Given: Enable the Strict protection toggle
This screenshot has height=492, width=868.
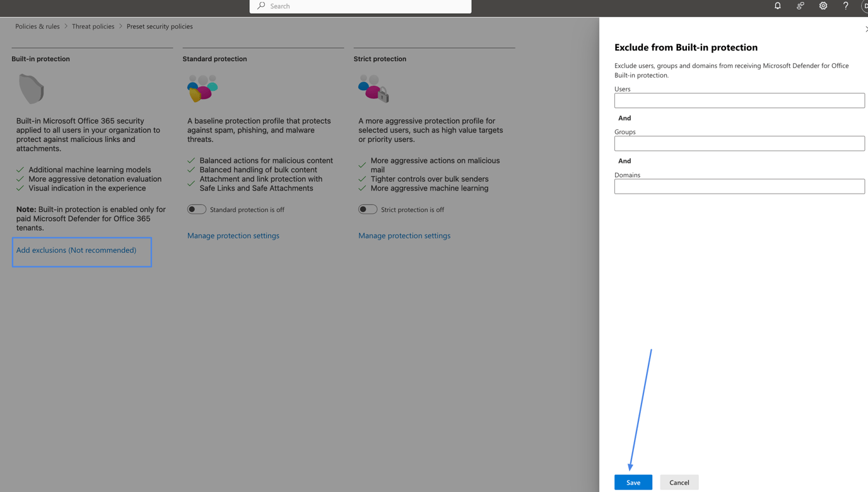Looking at the screenshot, I should tap(367, 208).
